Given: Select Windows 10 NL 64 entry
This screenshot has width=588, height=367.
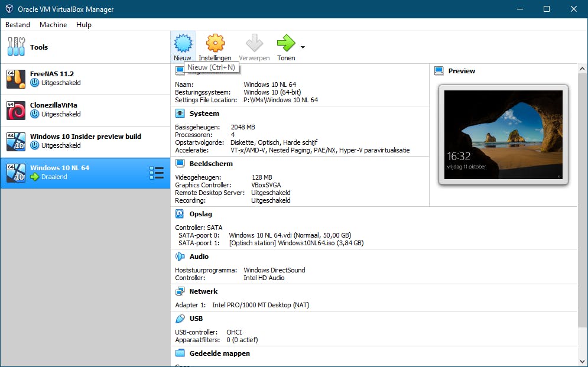Looking at the screenshot, I should pyautogui.click(x=86, y=173).
